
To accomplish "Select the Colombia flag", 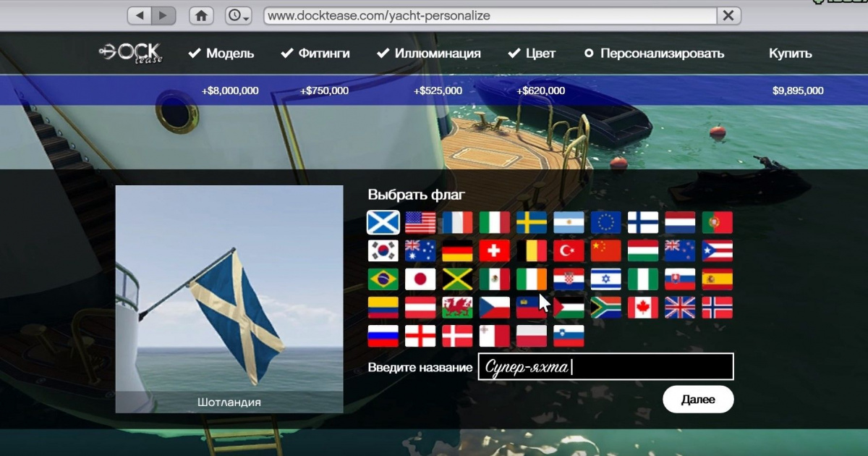I will coord(383,308).
